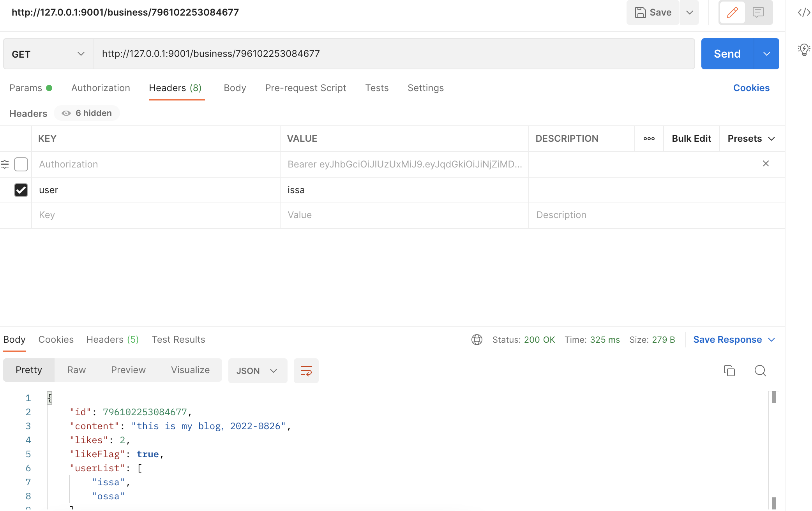Send the request
The width and height of the screenshot is (812, 511).
click(x=727, y=54)
